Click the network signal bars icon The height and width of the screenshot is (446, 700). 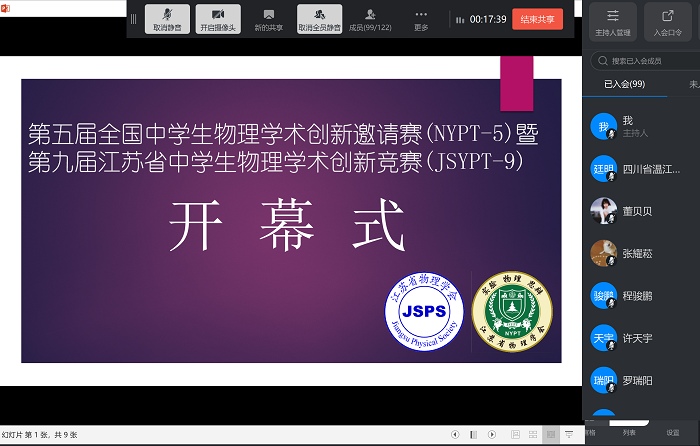pos(460,20)
